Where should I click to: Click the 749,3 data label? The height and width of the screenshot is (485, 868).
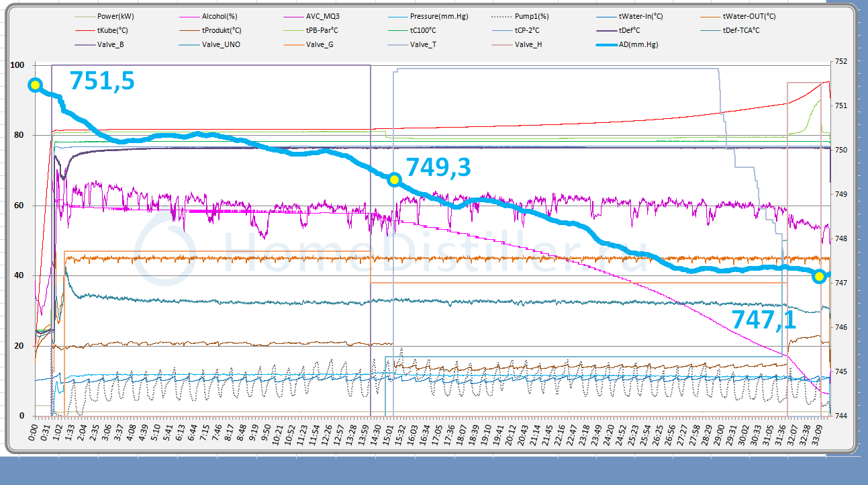coord(438,168)
